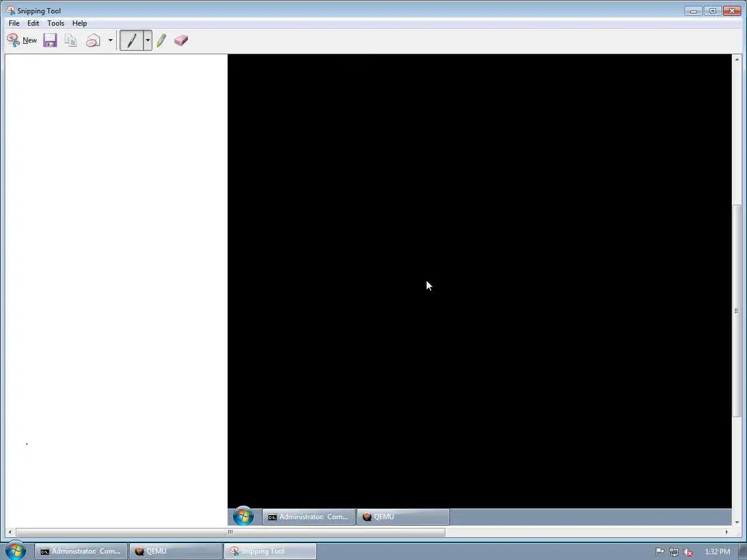Image resolution: width=747 pixels, height=560 pixels.
Task: Click the scroll left arrow
Action: pyautogui.click(x=10, y=532)
